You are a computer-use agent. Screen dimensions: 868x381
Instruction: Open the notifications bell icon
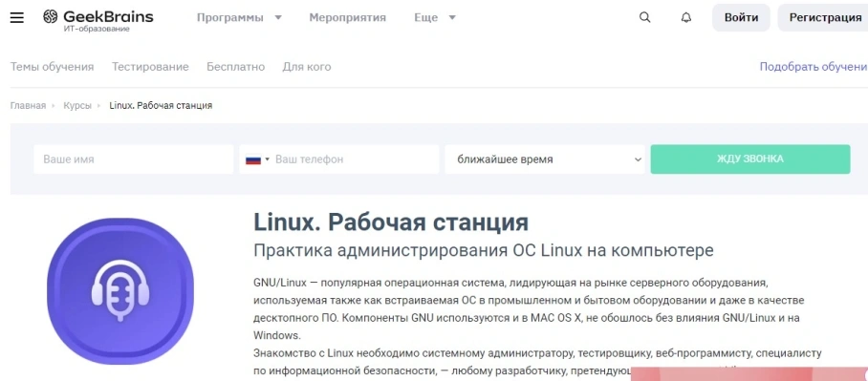click(685, 18)
